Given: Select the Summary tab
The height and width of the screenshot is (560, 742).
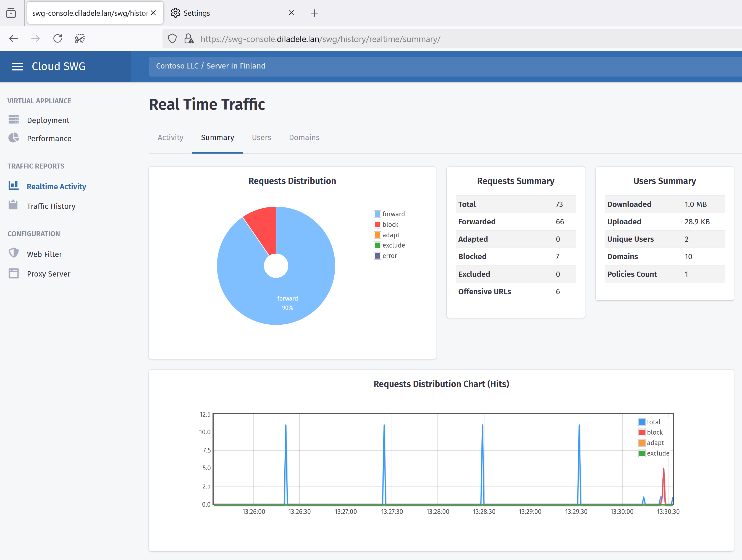Looking at the screenshot, I should 217,138.
